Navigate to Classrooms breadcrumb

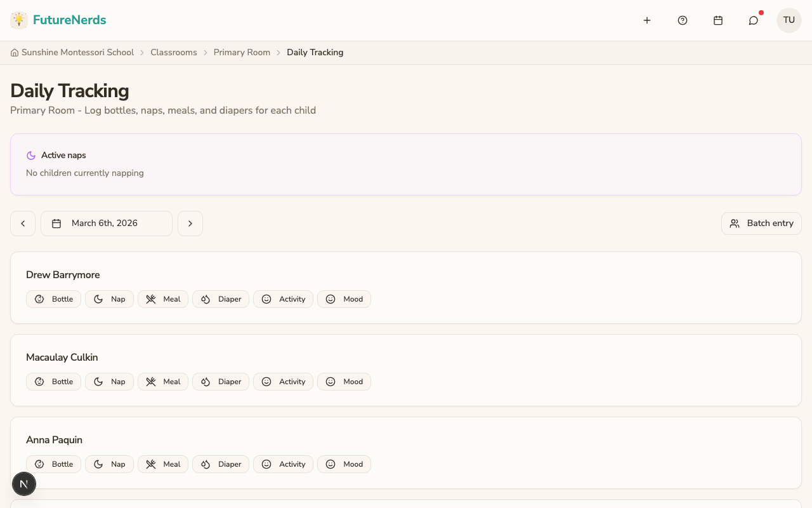point(174,53)
